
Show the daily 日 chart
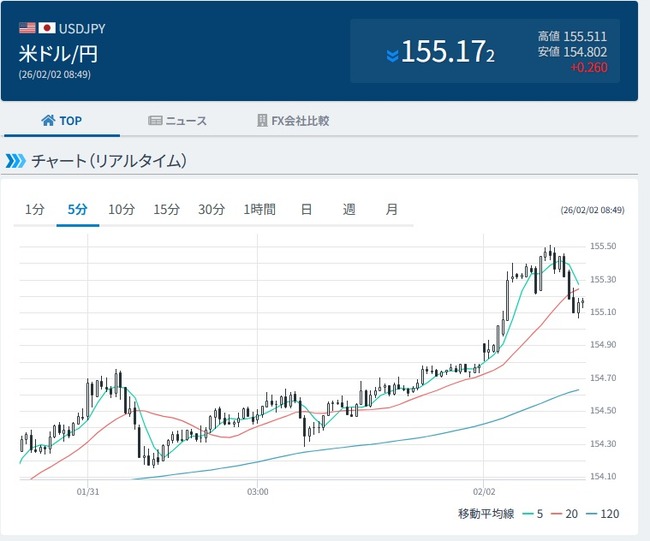[306, 209]
